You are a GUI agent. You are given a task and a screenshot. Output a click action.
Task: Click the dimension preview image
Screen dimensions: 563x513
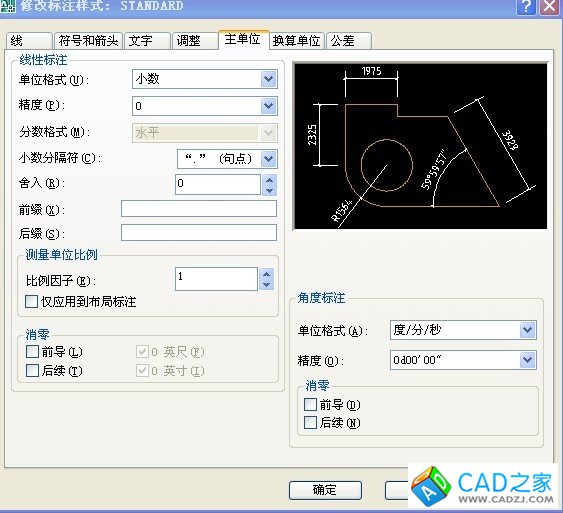tap(420, 146)
